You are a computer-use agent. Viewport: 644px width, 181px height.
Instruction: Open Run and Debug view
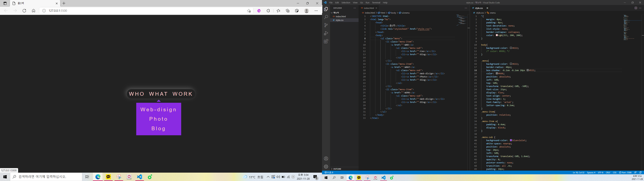click(x=326, y=33)
